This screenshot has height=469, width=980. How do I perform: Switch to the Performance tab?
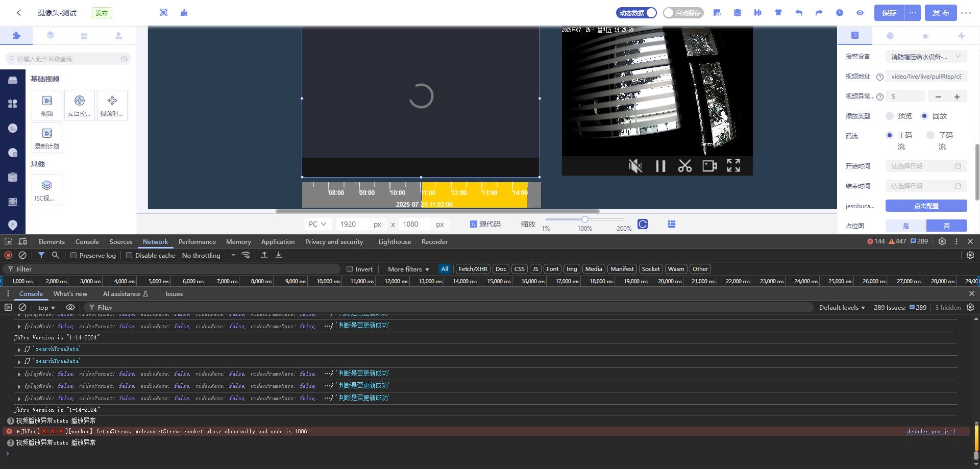click(197, 241)
